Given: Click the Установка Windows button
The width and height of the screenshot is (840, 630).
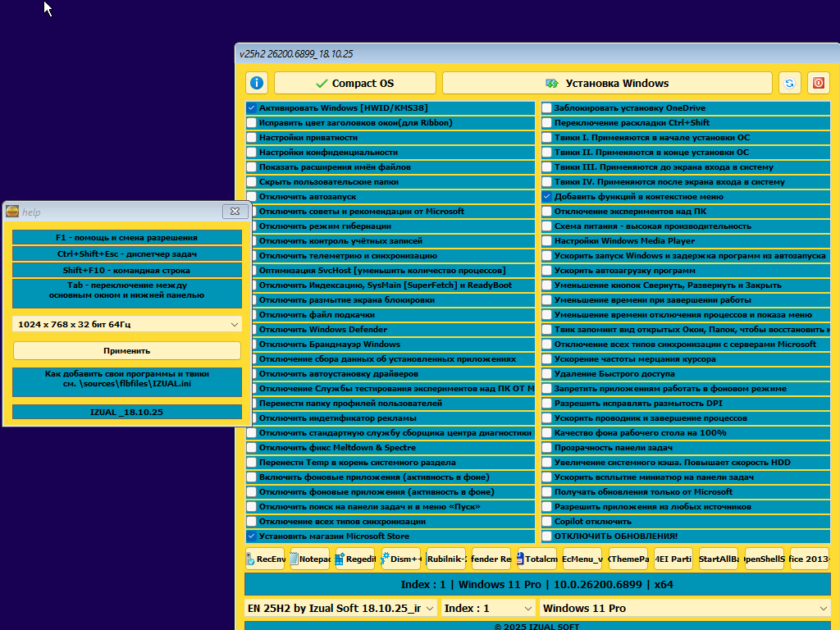Looking at the screenshot, I should 607,83.
